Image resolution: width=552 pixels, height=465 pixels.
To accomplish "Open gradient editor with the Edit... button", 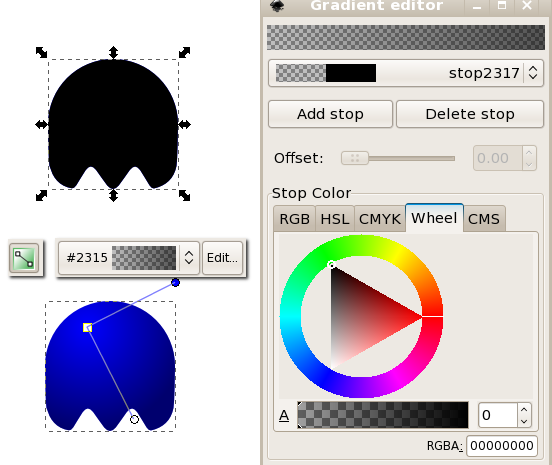I will [222, 258].
